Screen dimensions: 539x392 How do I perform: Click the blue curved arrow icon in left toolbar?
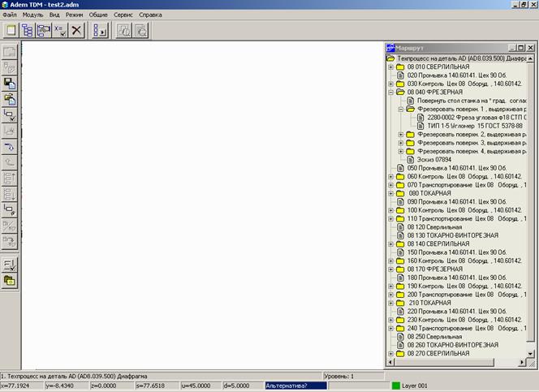[11, 147]
